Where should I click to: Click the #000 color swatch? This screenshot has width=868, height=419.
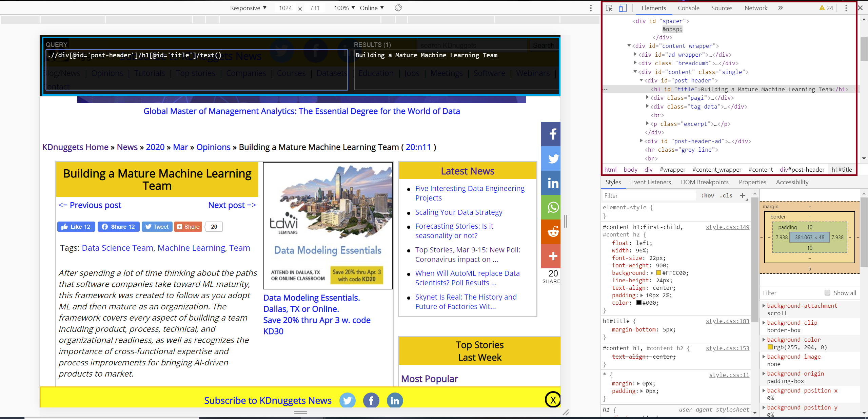[x=639, y=303]
